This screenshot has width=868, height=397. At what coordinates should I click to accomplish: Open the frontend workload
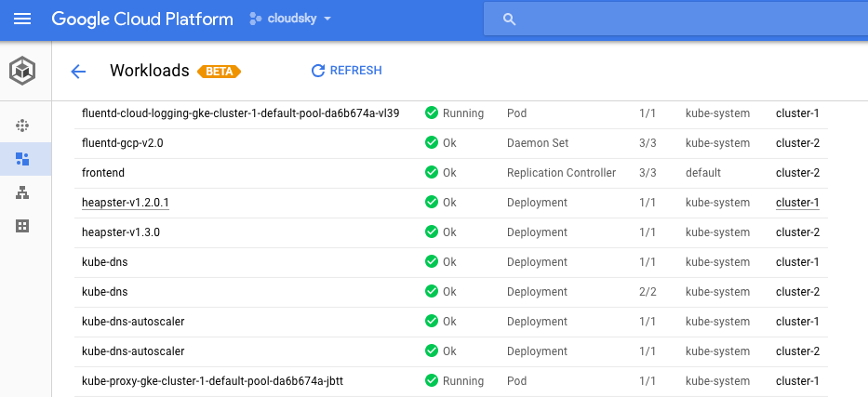click(x=103, y=173)
